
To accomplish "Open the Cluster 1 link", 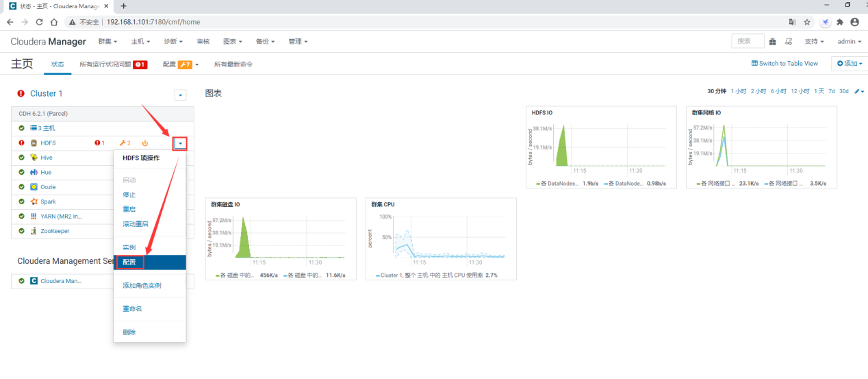I will tap(46, 94).
